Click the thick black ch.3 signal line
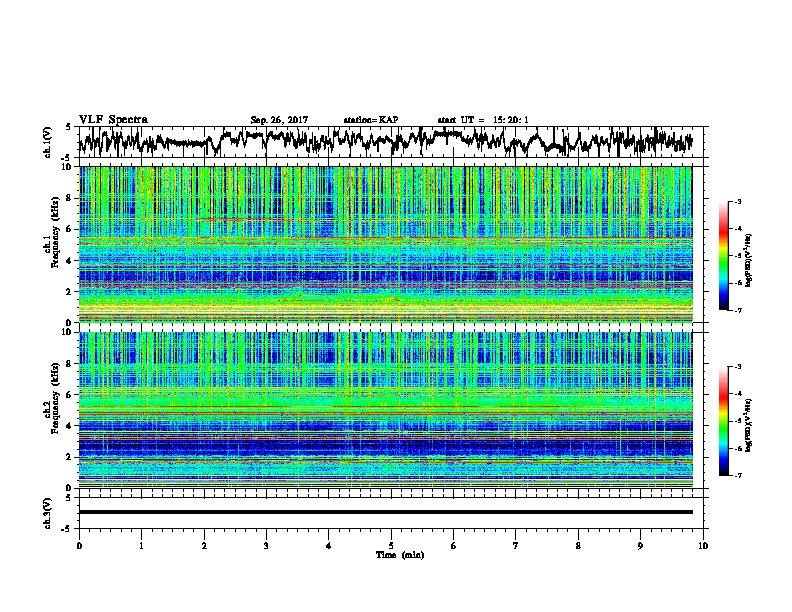This screenshot has width=792, height=612. pos(386,512)
